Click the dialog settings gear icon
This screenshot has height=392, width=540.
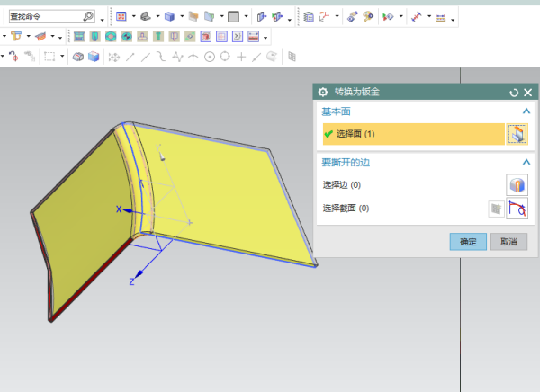(x=323, y=92)
